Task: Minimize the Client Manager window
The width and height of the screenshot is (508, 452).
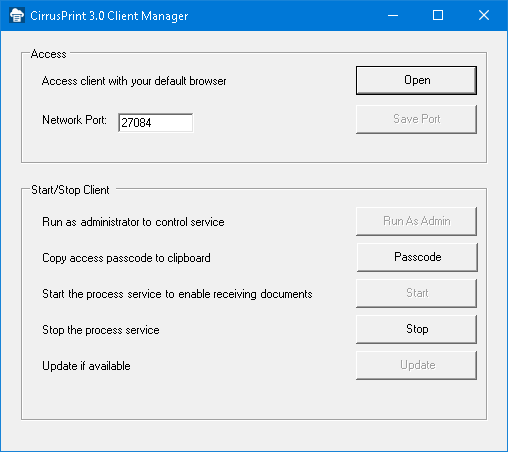Action: 393,15
